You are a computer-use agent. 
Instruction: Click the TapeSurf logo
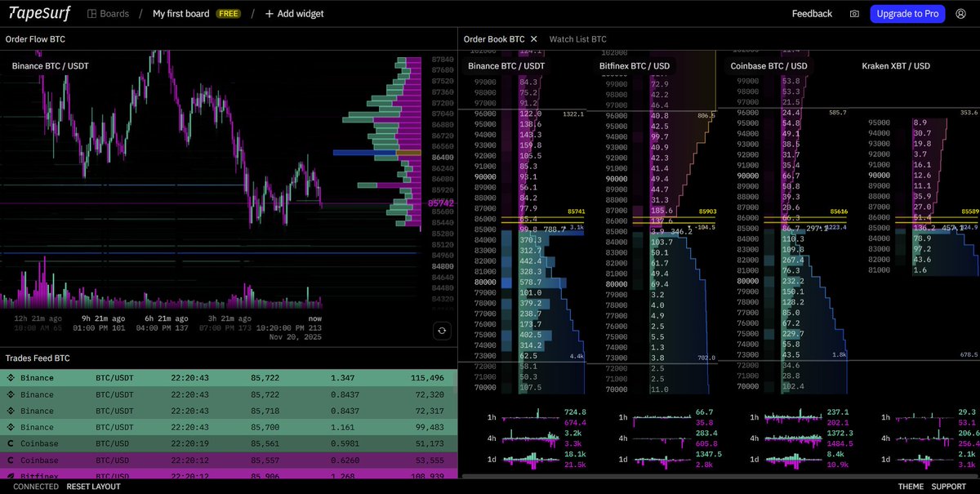point(38,13)
